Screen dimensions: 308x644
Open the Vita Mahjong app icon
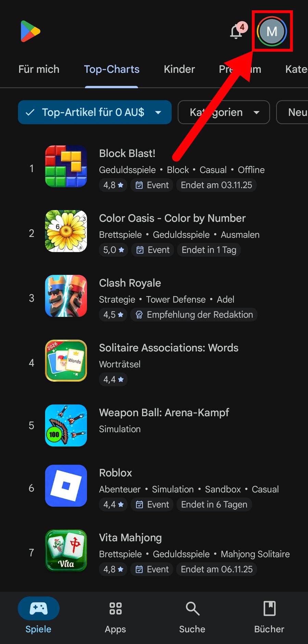(x=66, y=550)
